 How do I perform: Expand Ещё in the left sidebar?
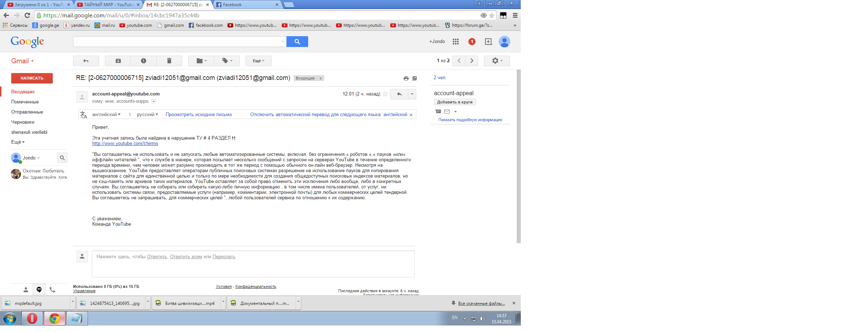coord(18,142)
